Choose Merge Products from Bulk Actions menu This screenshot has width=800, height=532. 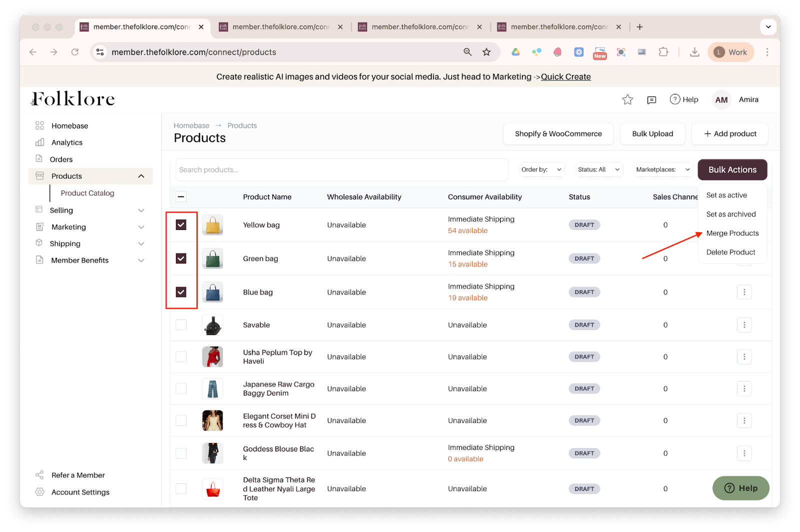(732, 233)
